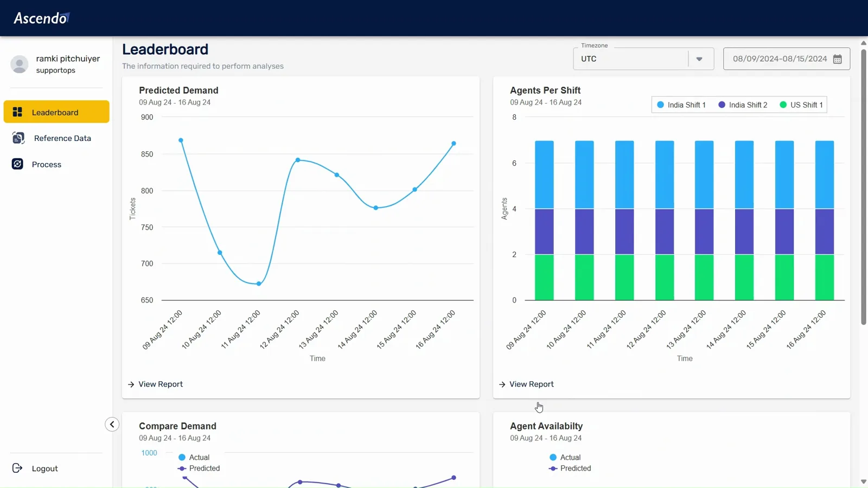Click the Ascendo logo
The height and width of the screenshot is (488, 868).
point(42,18)
